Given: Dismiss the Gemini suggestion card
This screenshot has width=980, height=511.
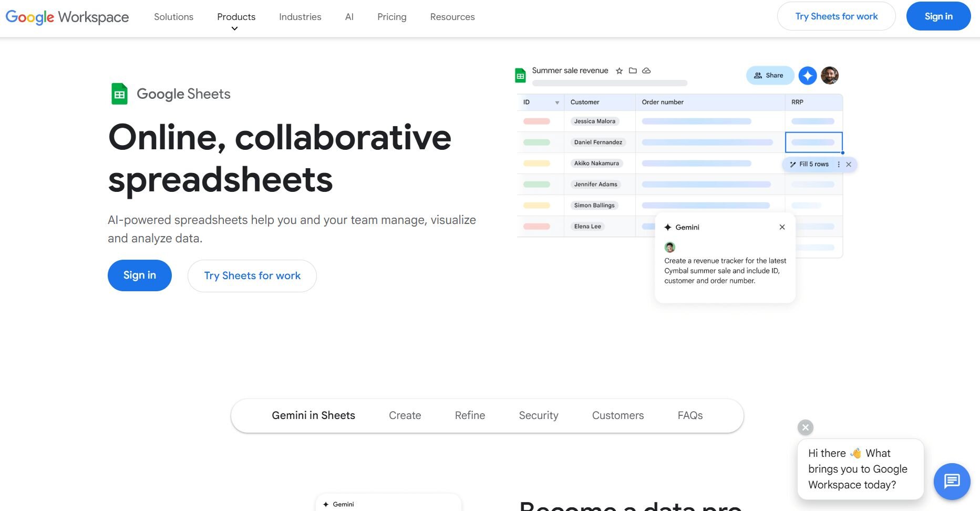Looking at the screenshot, I should pos(782,227).
